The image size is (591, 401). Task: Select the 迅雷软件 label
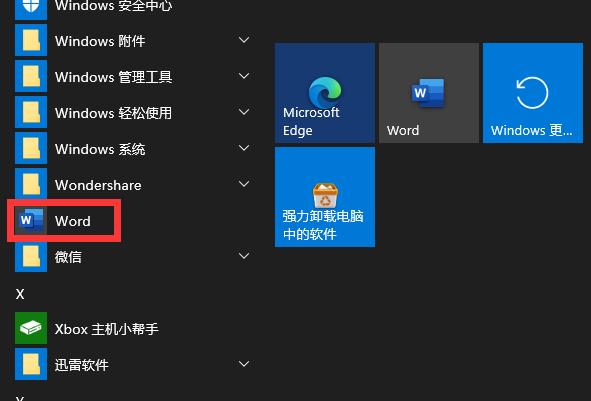82,365
